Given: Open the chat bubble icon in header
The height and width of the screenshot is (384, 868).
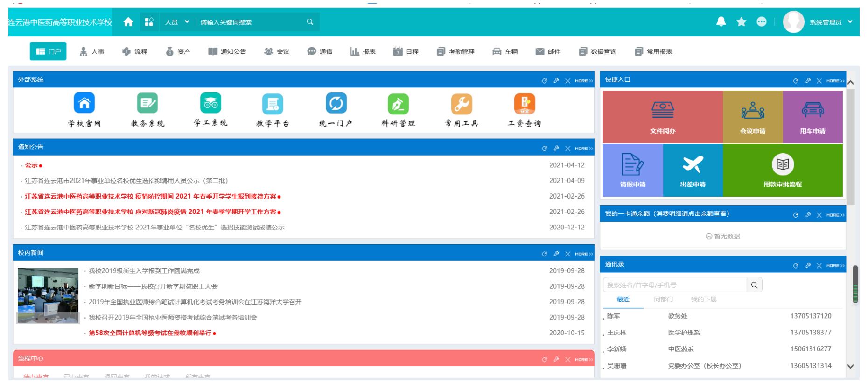Looking at the screenshot, I should click(761, 21).
